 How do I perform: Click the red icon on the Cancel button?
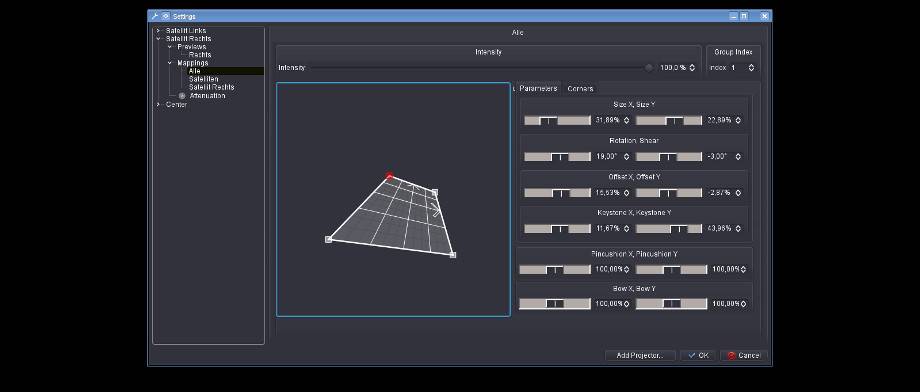pos(731,356)
